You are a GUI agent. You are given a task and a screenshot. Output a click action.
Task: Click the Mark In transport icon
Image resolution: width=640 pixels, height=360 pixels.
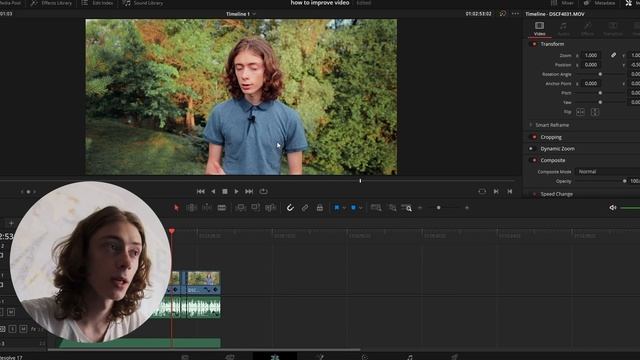[496, 191]
